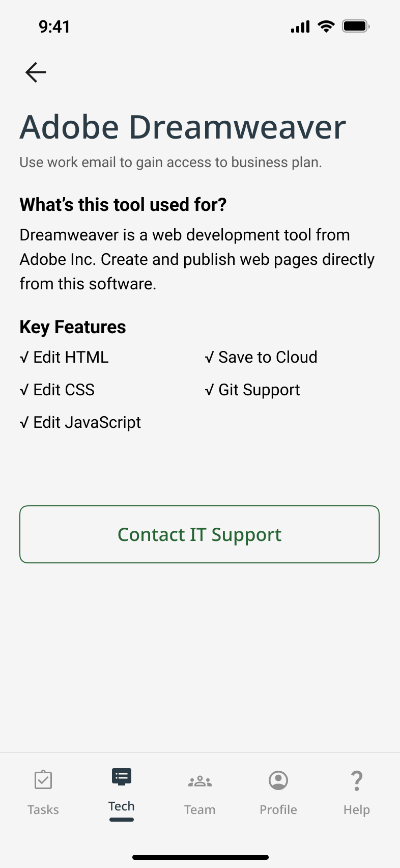The image size is (400, 868).
Task: Tap the Wi-Fi status icon
Action: 326,26
